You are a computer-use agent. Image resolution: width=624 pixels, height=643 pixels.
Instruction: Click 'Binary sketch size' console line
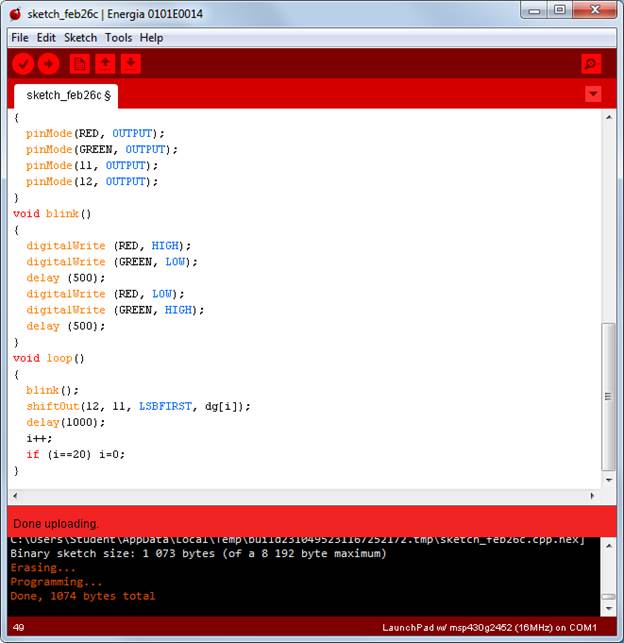198,554
